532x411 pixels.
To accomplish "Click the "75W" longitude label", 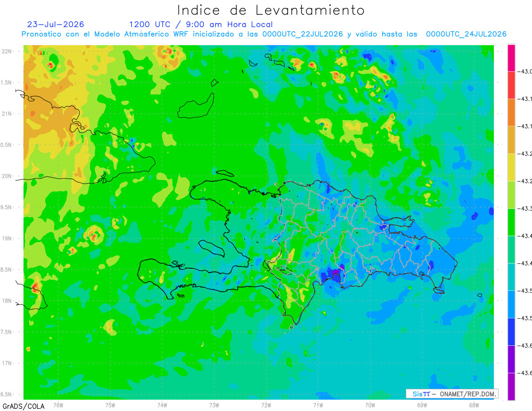I will pyautogui.click(x=110, y=405).
